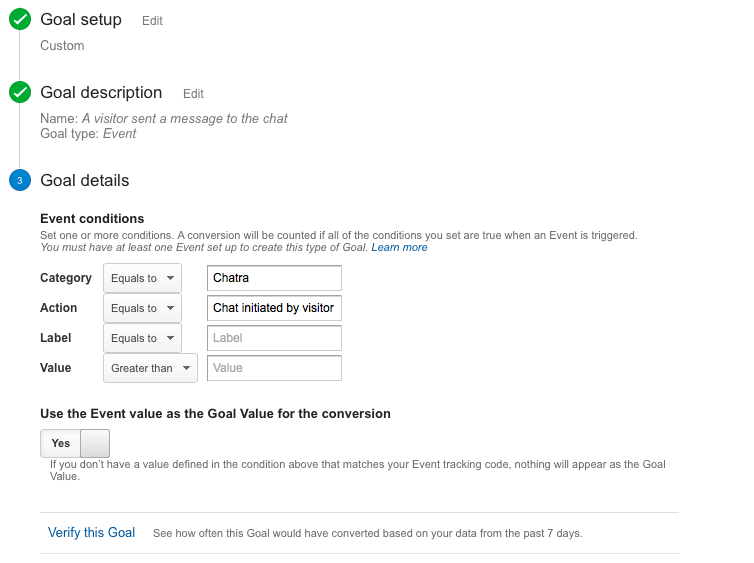The width and height of the screenshot is (754, 563).
Task: Click the Action field with Chat initiated text
Action: 274,308
